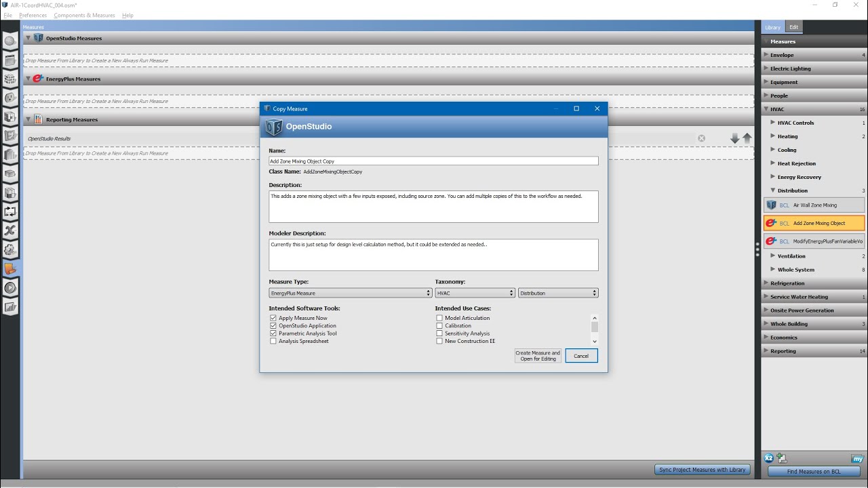The width and height of the screenshot is (868, 488).
Task: Click Create Measure and Open for Editing
Action: 538,356
